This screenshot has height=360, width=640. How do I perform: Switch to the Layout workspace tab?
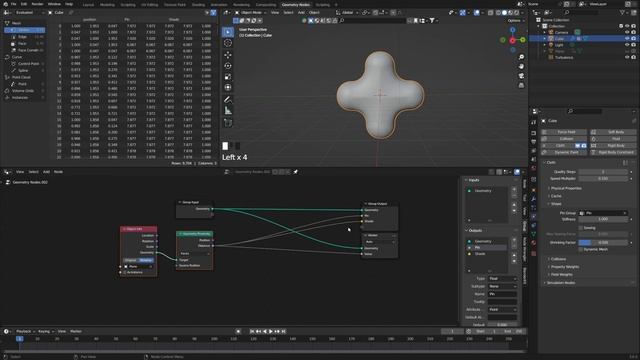(88, 4)
